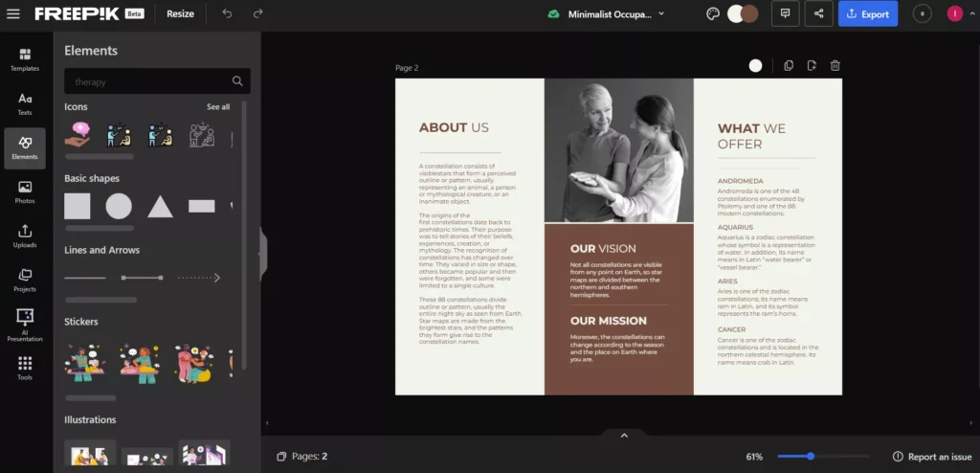Select the ABOUT US heading
The width and height of the screenshot is (980, 473).
pyautogui.click(x=454, y=127)
